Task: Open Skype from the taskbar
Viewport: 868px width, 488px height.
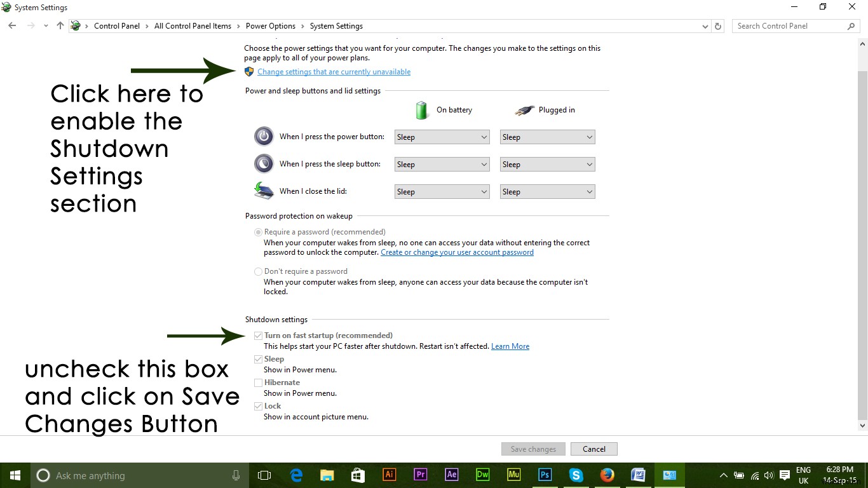Action: tap(576, 475)
